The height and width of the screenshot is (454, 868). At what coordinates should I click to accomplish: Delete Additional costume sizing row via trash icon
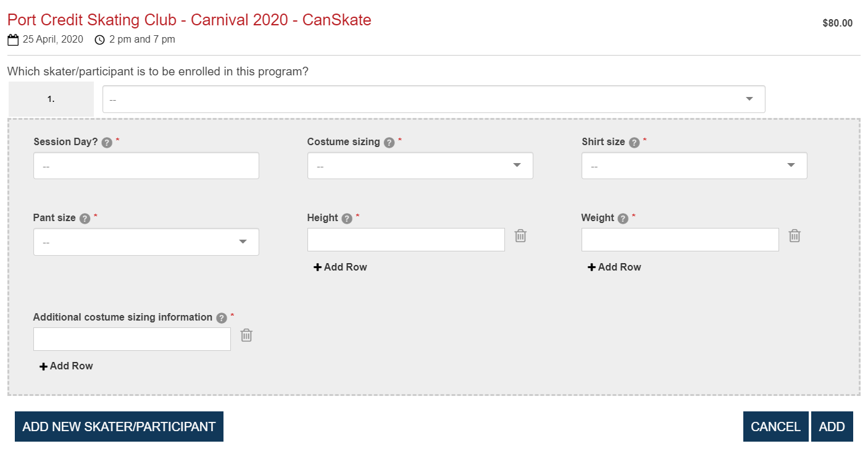coord(246,335)
